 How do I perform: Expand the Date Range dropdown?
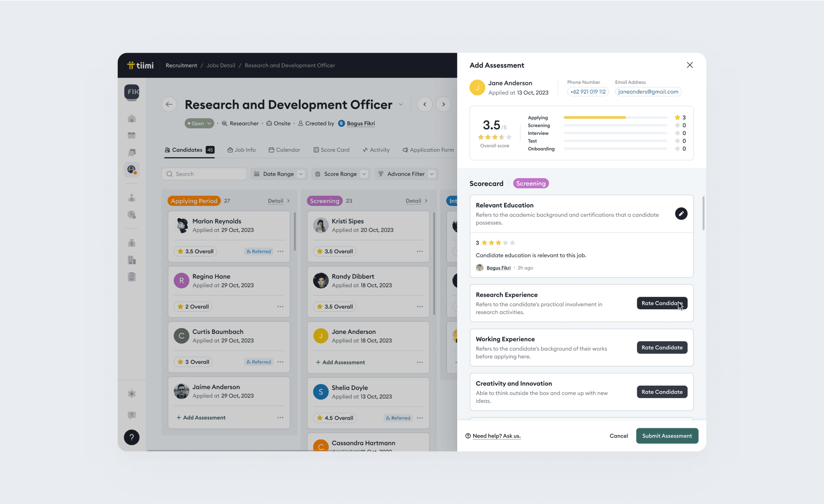(278, 174)
